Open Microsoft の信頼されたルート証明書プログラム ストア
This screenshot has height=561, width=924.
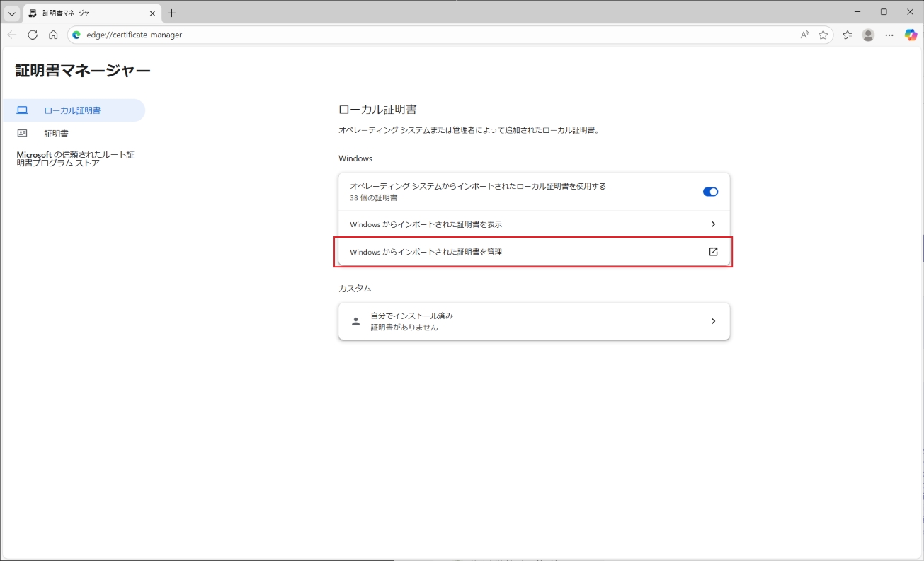[75, 158]
